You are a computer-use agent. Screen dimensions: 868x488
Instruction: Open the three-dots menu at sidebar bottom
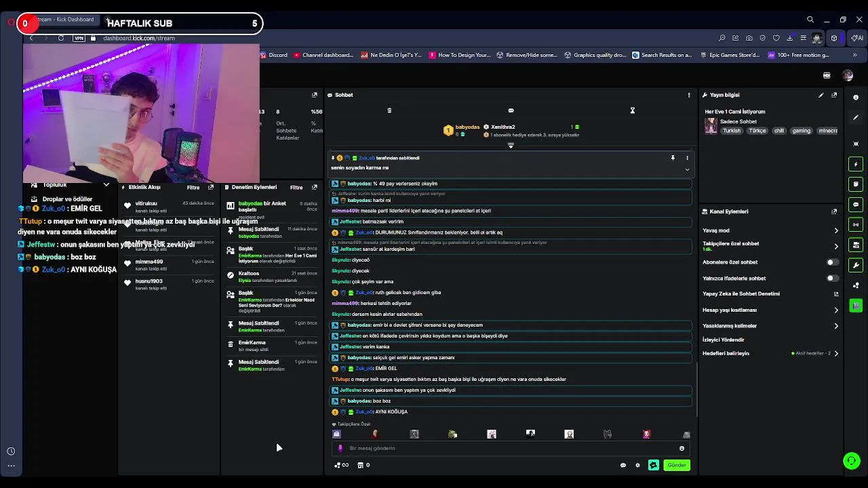(11, 466)
